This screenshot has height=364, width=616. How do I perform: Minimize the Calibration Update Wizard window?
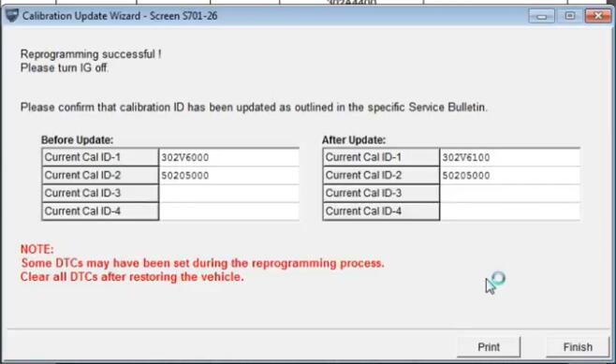tap(542, 16)
